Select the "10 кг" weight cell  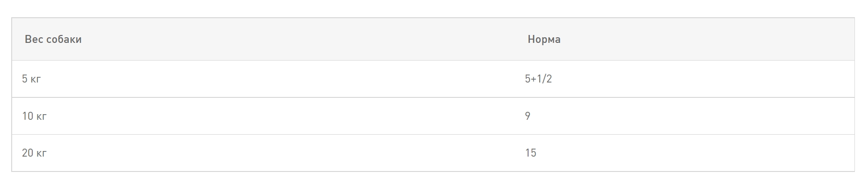point(34,116)
